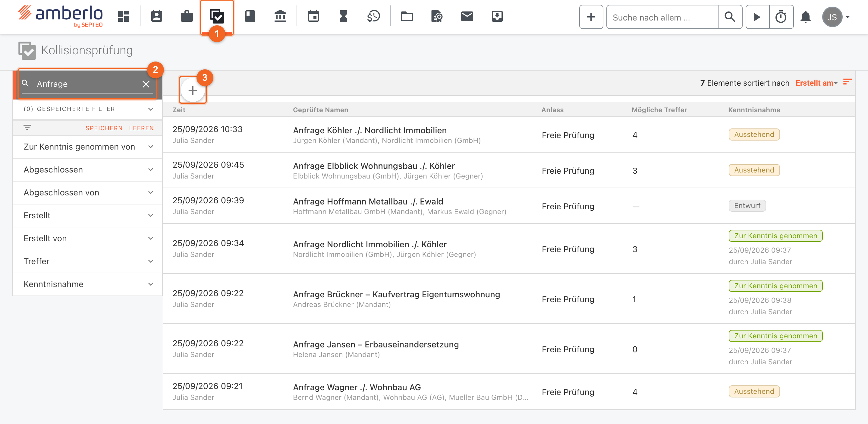Open the folder documents icon

[x=407, y=16]
